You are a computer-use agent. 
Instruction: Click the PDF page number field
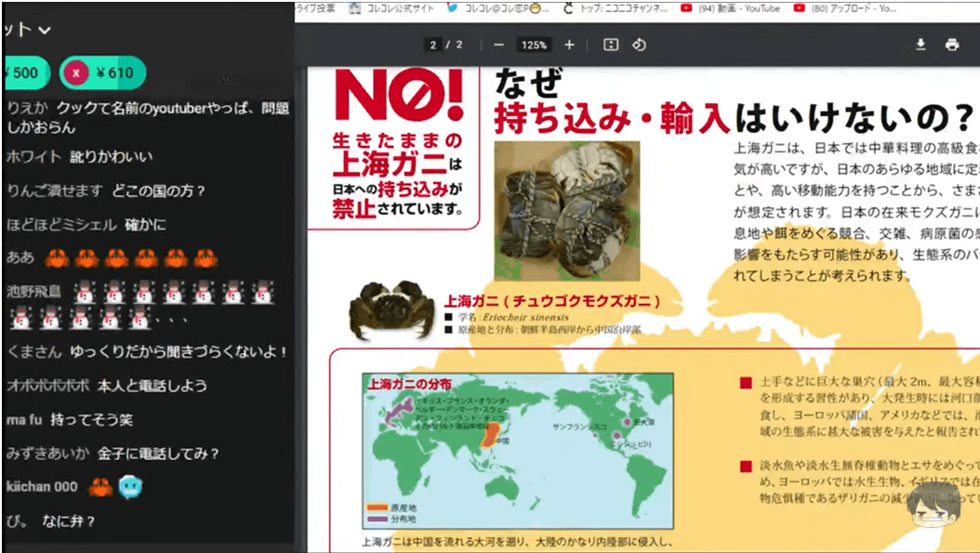pyautogui.click(x=433, y=45)
